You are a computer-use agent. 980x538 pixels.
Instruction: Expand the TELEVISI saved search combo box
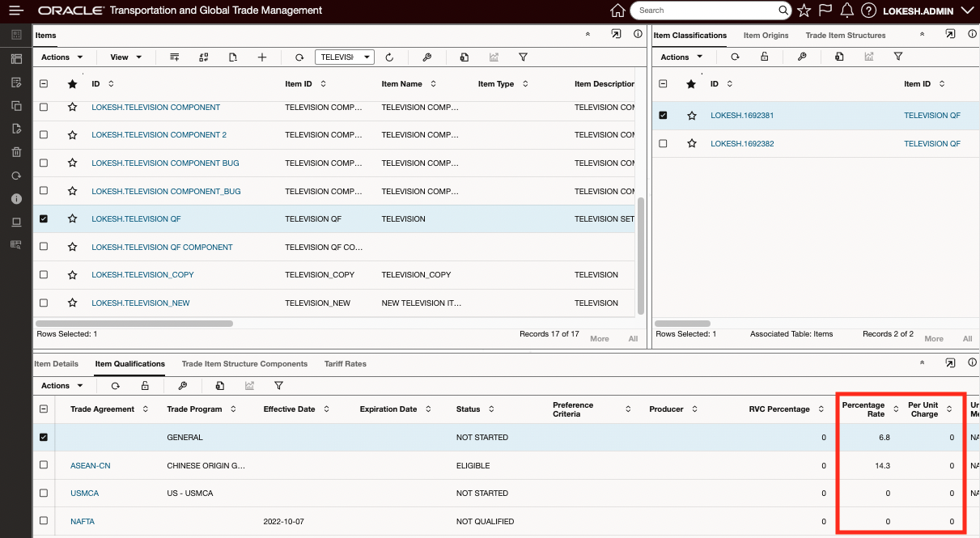367,57
